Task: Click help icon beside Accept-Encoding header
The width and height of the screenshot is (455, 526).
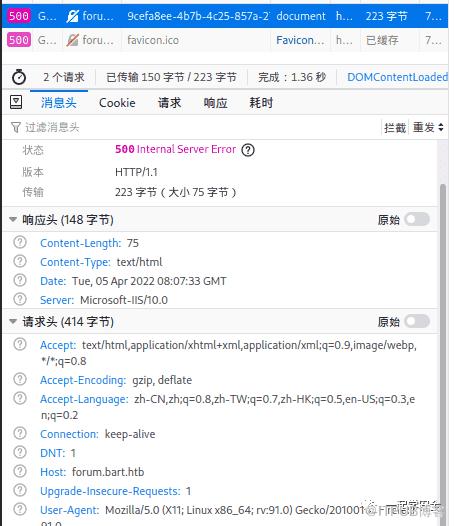Action: click(20, 379)
